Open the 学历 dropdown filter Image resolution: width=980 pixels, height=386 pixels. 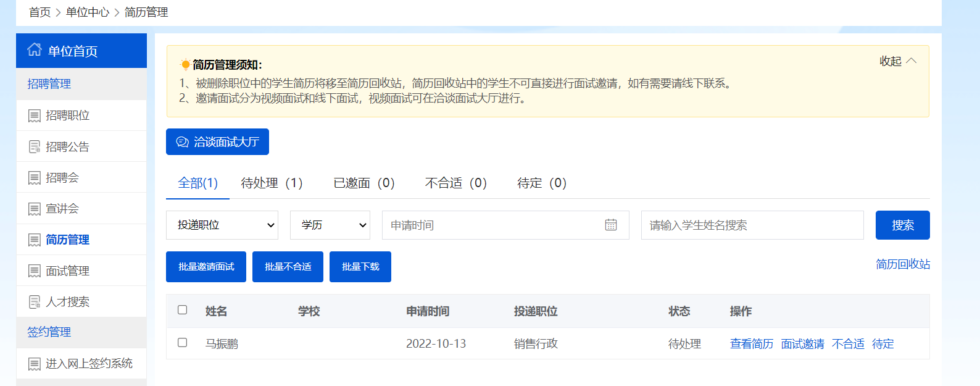tap(330, 225)
